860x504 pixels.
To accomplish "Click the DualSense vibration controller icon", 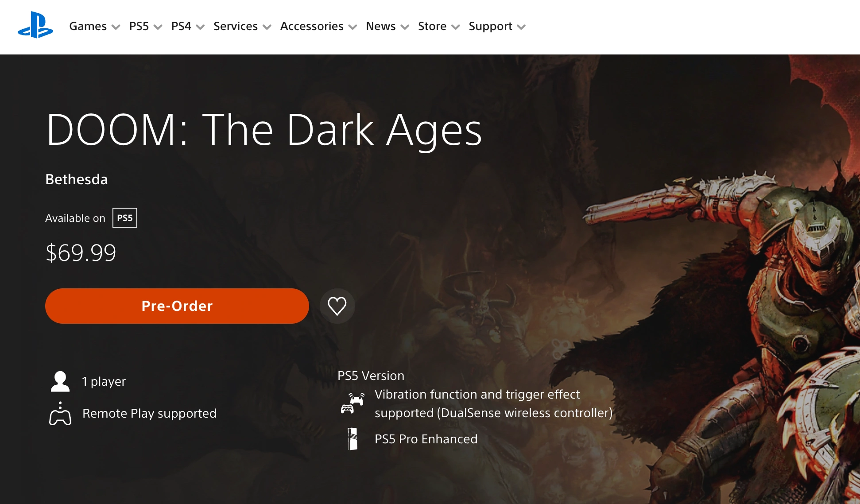I will 353,403.
